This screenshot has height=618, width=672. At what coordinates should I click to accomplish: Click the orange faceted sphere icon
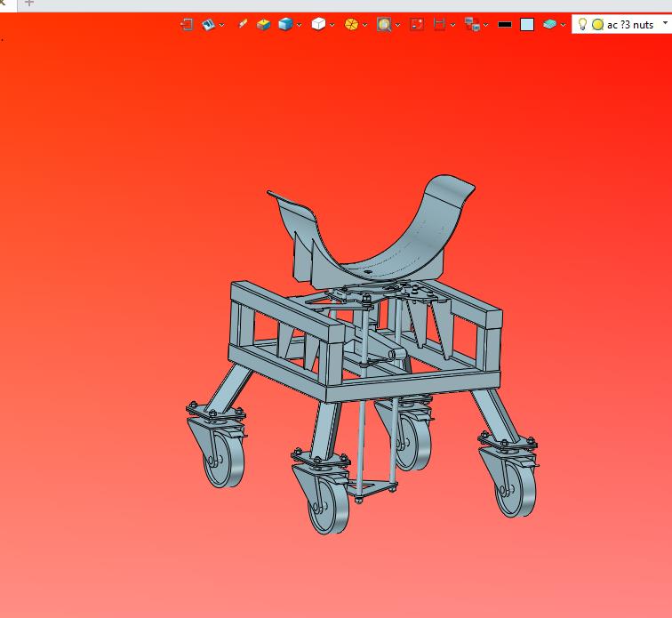pyautogui.click(x=351, y=24)
